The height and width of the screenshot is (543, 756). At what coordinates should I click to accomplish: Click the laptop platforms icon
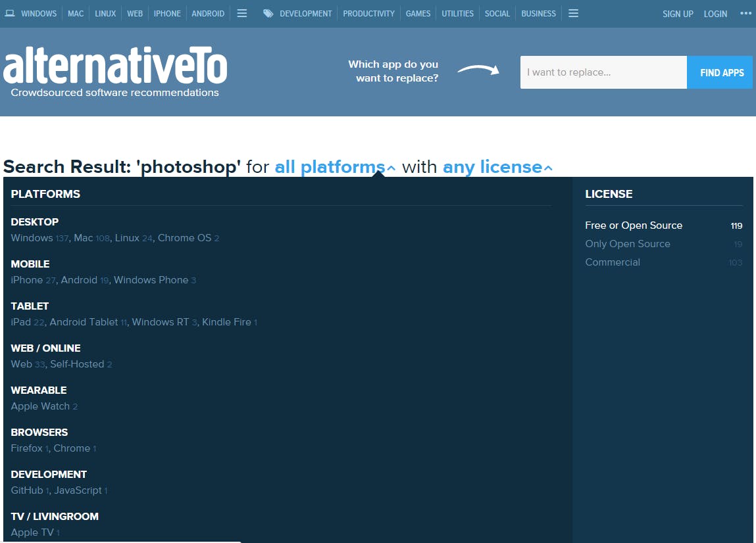(x=10, y=14)
